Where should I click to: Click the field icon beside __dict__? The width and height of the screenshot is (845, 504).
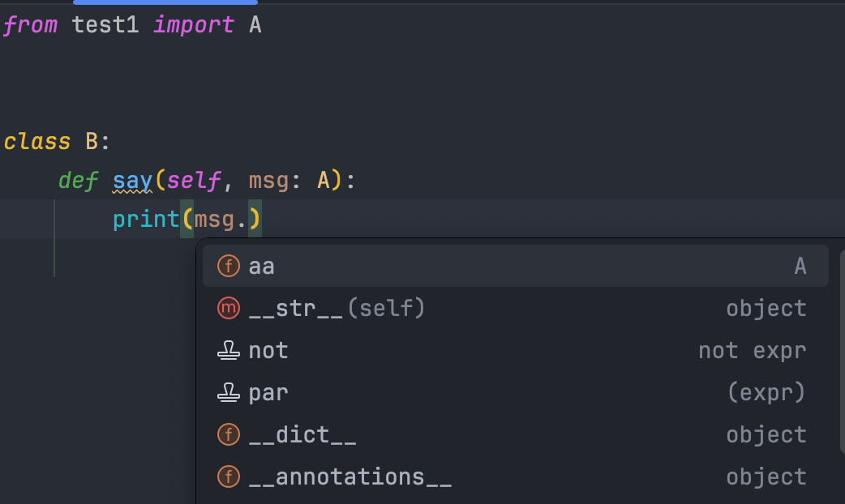(229, 434)
